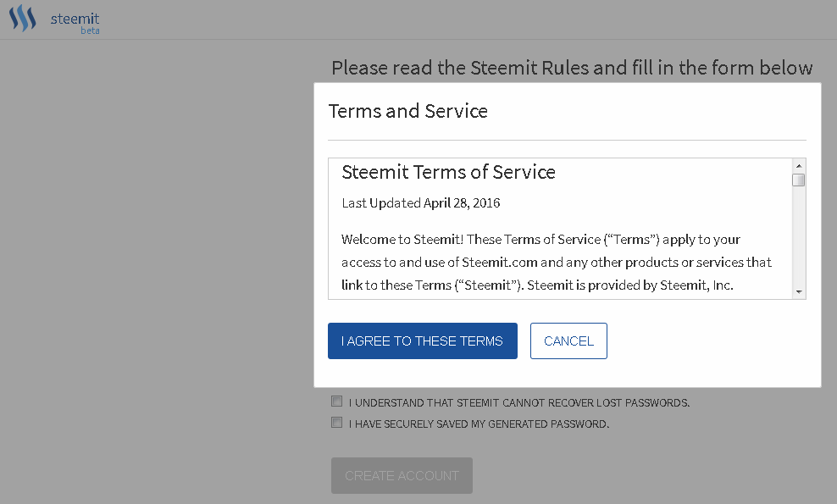Click the beta label under steemit

point(90,30)
